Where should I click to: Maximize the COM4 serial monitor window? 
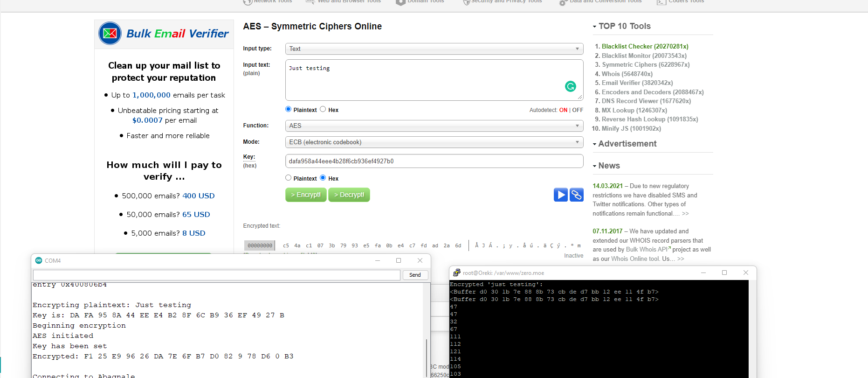(x=399, y=260)
